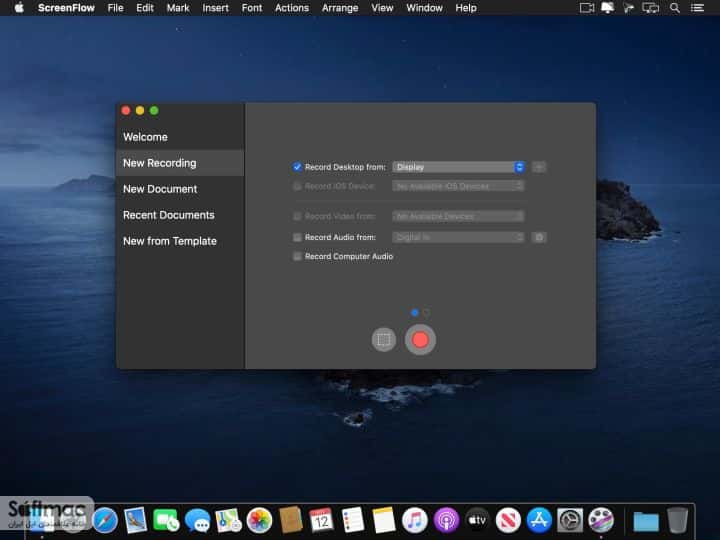Open the ScreenFlow application menu
The image size is (720, 540).
(66, 8)
